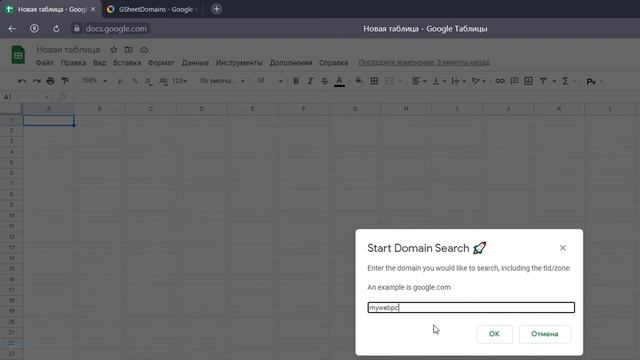Increase decimal places
Viewport: 640px width, 360px height.
pos(163,81)
